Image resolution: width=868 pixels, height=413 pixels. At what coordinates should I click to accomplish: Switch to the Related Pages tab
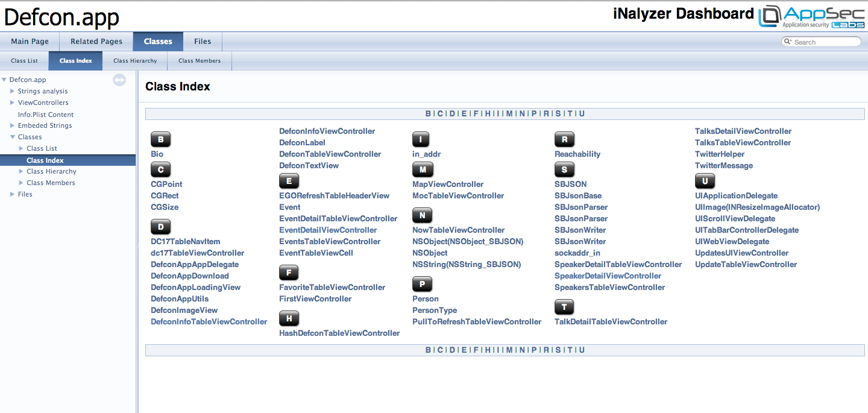[x=96, y=42]
